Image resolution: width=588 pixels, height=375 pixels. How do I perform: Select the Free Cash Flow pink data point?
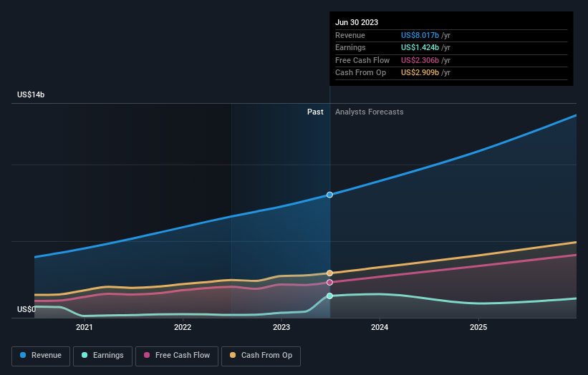pyautogui.click(x=329, y=283)
